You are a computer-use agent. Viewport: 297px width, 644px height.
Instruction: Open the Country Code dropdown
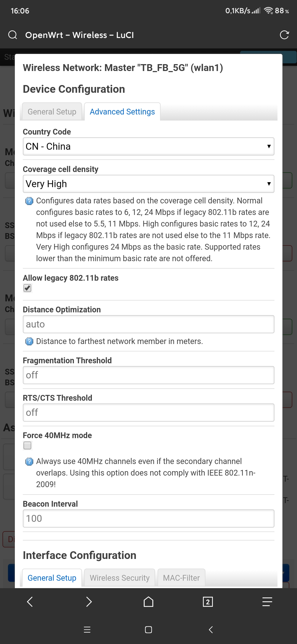[x=148, y=146]
